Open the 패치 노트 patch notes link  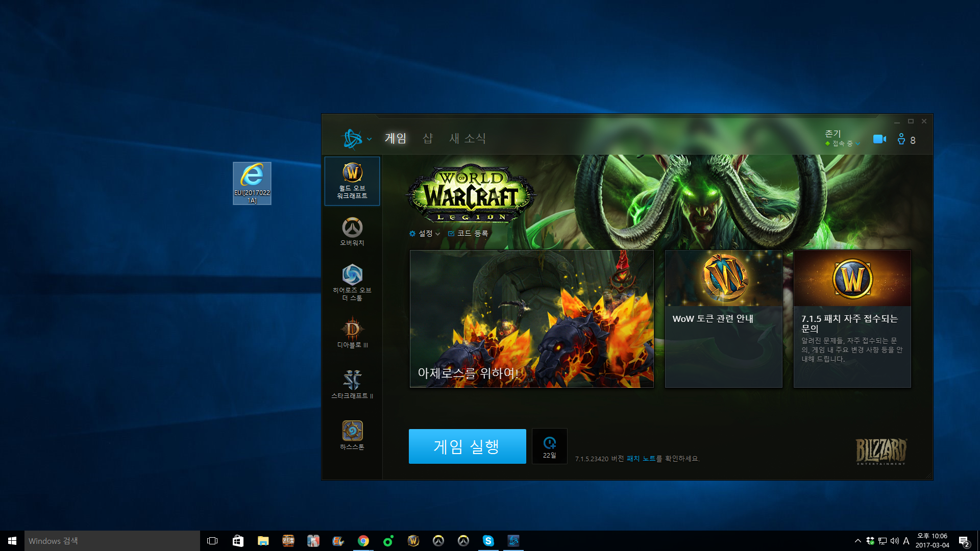click(641, 459)
